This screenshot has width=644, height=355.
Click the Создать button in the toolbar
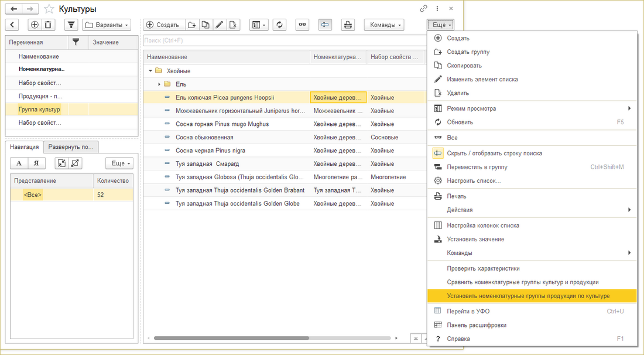click(163, 25)
